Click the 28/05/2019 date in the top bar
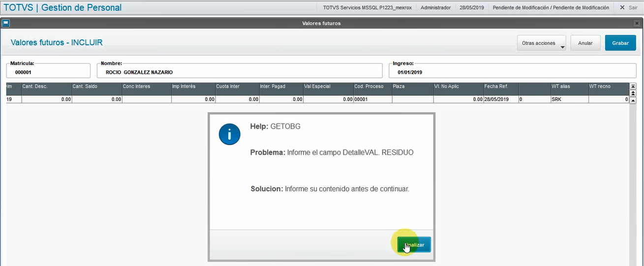 (472, 7)
